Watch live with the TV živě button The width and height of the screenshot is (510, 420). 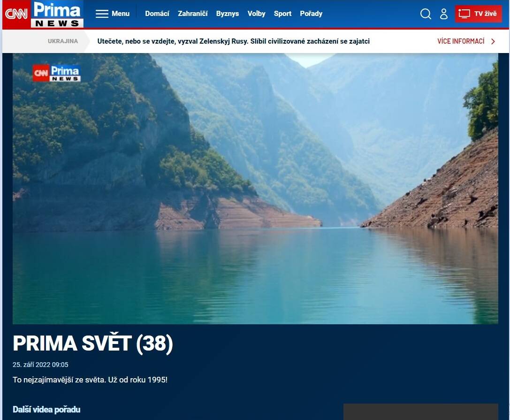tap(478, 14)
